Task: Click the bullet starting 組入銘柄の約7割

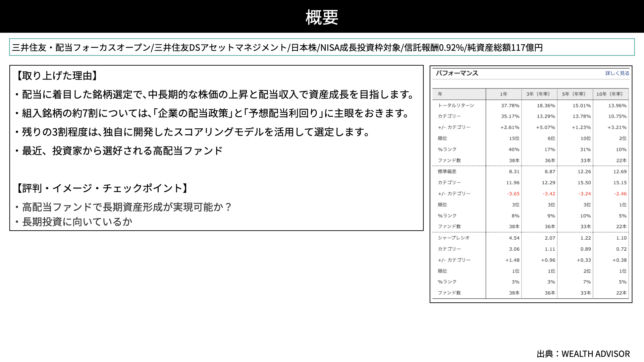Action: coord(212,113)
